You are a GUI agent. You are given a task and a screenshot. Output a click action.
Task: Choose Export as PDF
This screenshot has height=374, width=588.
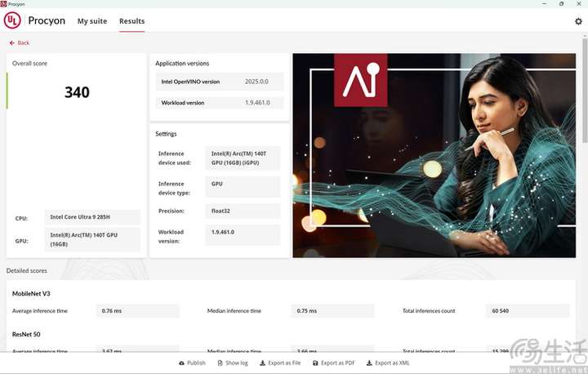pyautogui.click(x=337, y=363)
